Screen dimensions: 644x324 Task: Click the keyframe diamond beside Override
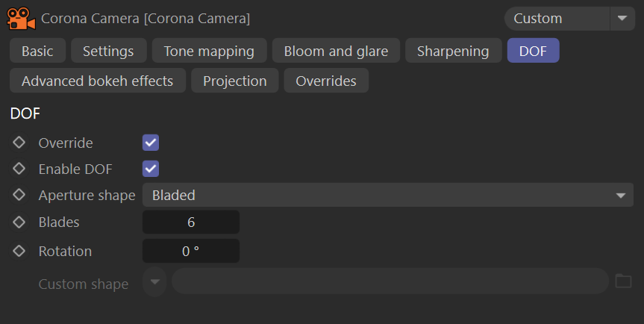pos(19,143)
